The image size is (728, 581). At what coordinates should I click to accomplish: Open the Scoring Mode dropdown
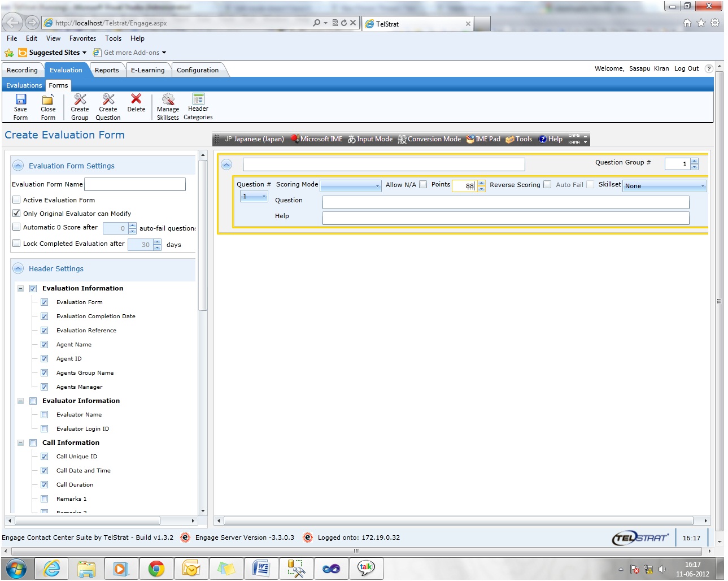[x=351, y=185]
